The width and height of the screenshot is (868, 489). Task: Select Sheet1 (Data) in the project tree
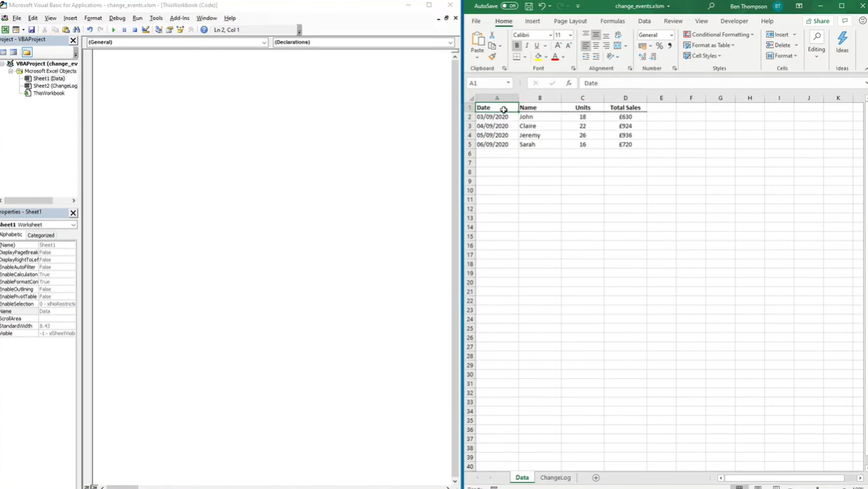coord(49,79)
